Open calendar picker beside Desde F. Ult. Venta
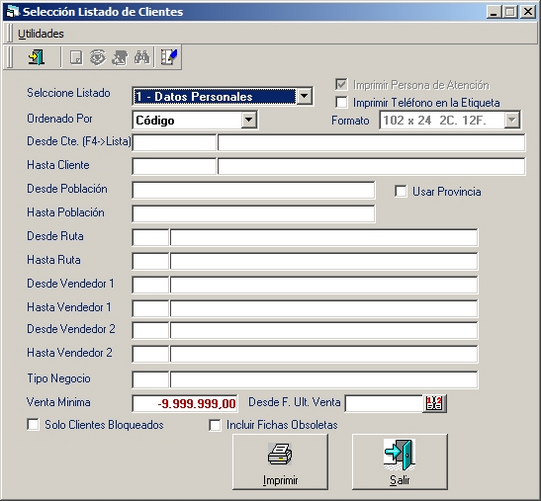The width and height of the screenshot is (541, 501). coord(434,403)
